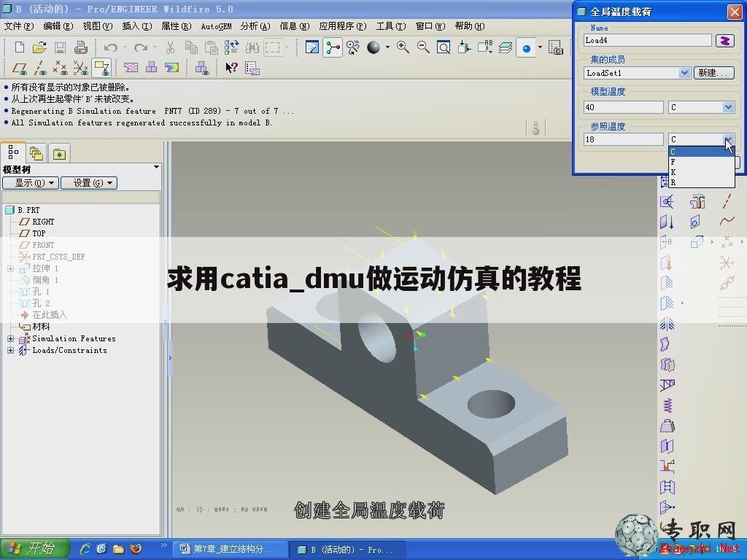Toggle datum point display
The image size is (747, 560).
tap(61, 68)
